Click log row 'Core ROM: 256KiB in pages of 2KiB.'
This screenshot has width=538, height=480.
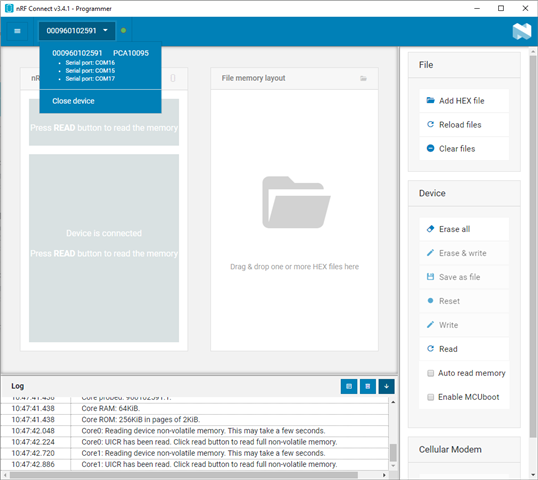(x=195, y=420)
